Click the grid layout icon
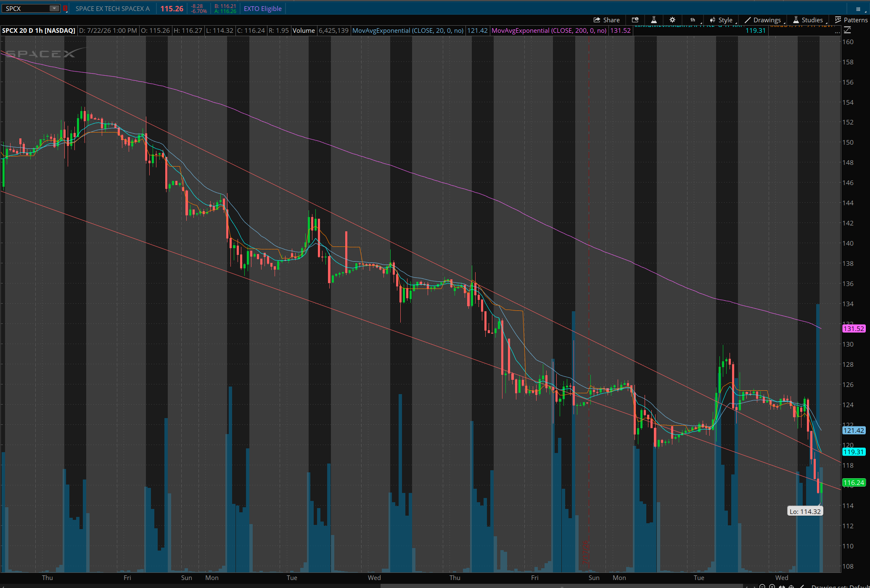Viewport: 870px width, 588px height. (858, 9)
